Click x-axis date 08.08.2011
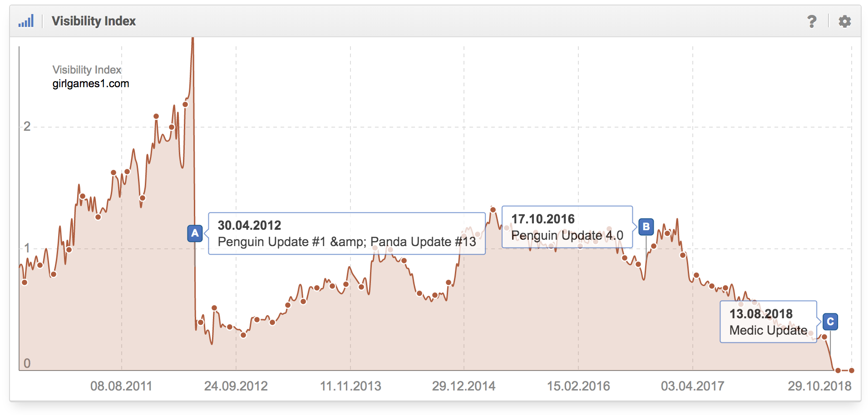868x415 pixels. [x=121, y=386]
